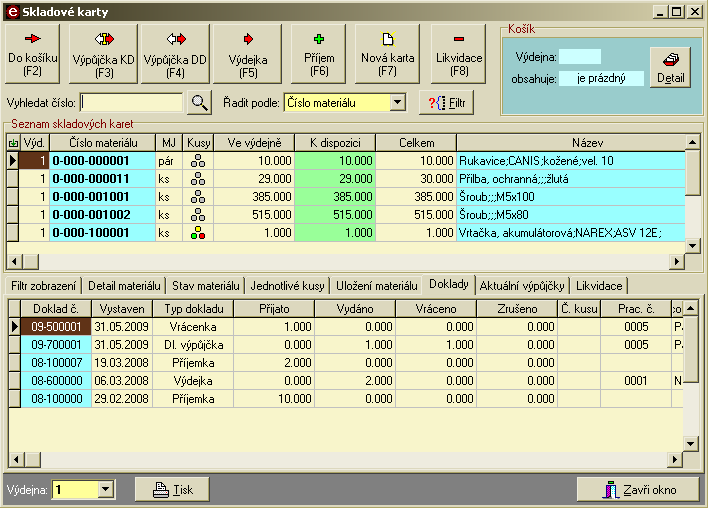Screen dimensions: 708x508
Task: Open the Filtr button
Action: pos(446,102)
